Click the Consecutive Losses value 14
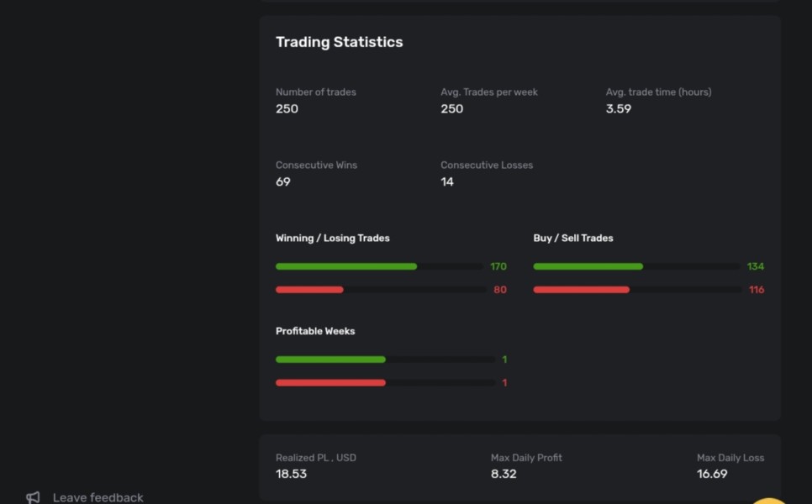The height and width of the screenshot is (504, 812). [447, 181]
